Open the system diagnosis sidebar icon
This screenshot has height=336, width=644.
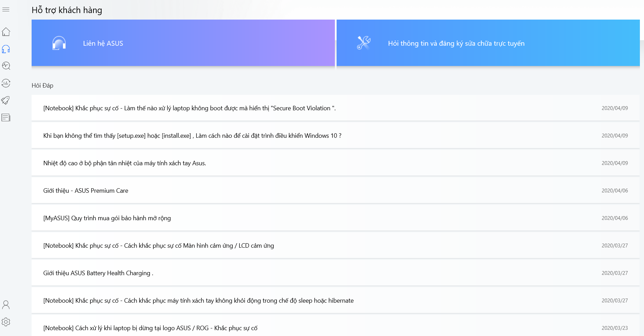pos(6,66)
